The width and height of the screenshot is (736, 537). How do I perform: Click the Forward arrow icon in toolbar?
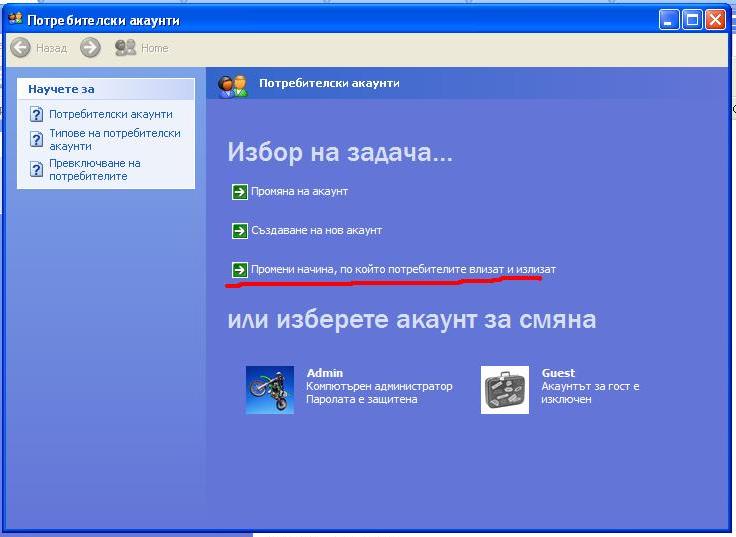[90, 48]
